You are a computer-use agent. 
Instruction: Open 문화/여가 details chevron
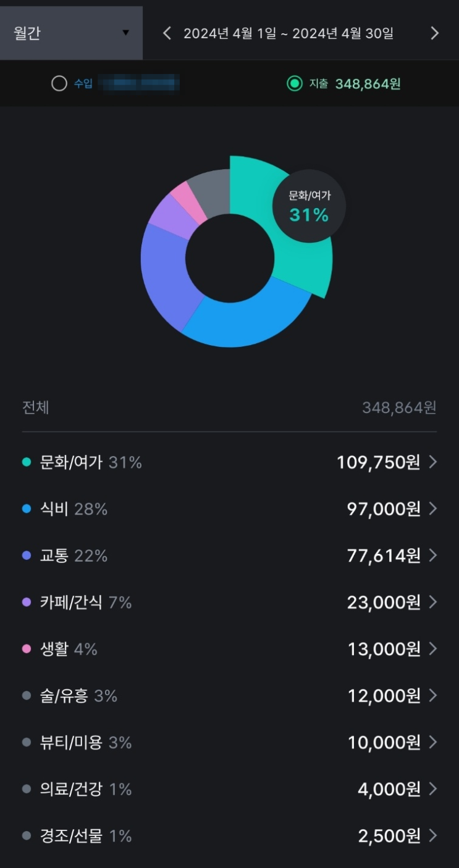click(x=432, y=462)
